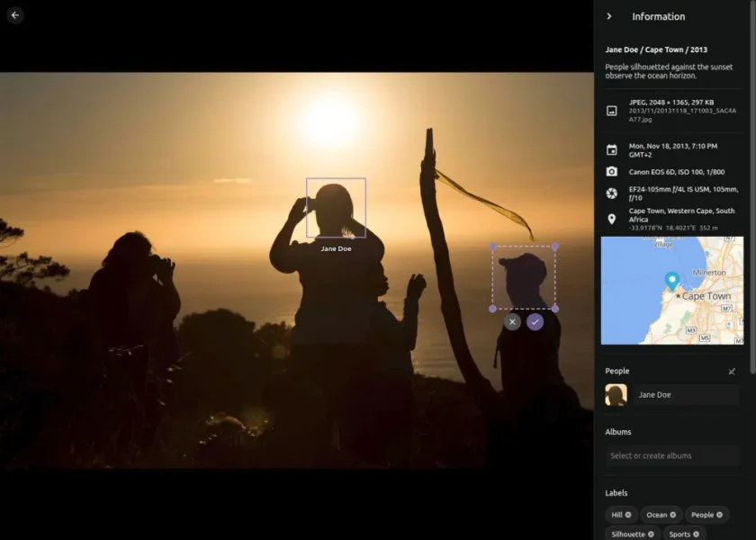This screenshot has width=756, height=540.
Task: Click the camera icon beside Canon EOS 6D
Action: (x=611, y=172)
